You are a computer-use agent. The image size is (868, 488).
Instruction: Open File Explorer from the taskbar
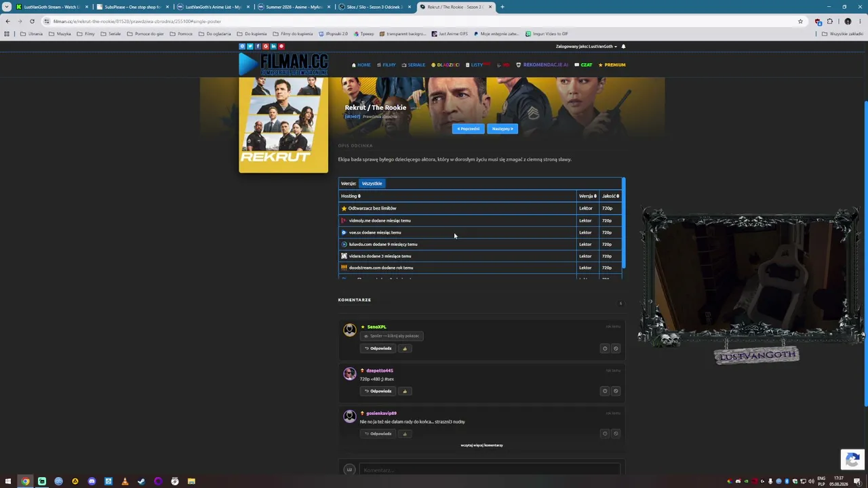point(191,481)
